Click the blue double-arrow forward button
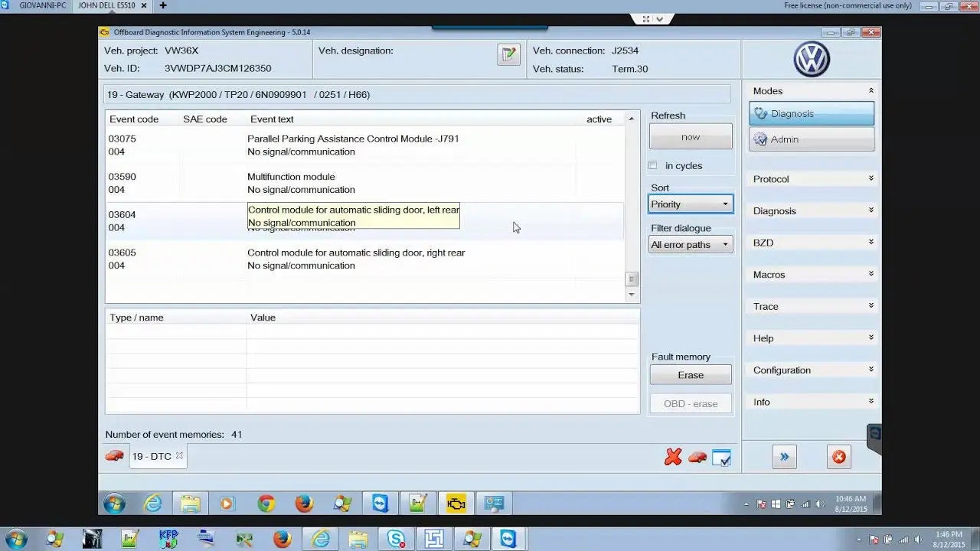The width and height of the screenshot is (980, 551). click(784, 457)
